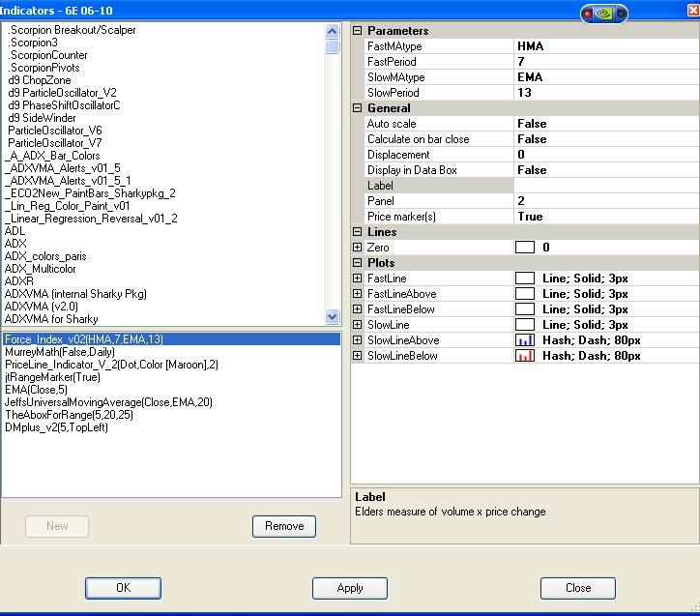Viewport: 700px width, 616px height.
Task: Click the FastLine color swatch
Action: click(525, 279)
